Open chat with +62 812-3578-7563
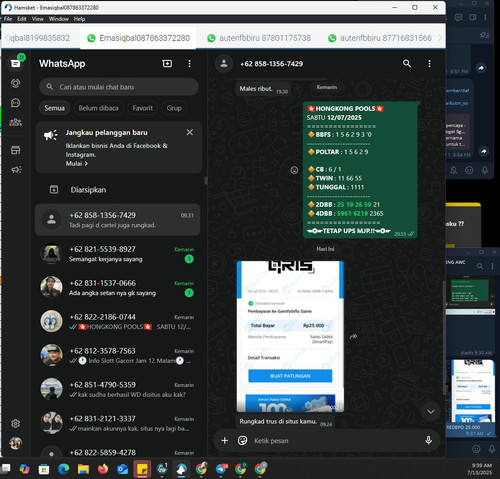This screenshot has height=479, width=500. (118, 356)
